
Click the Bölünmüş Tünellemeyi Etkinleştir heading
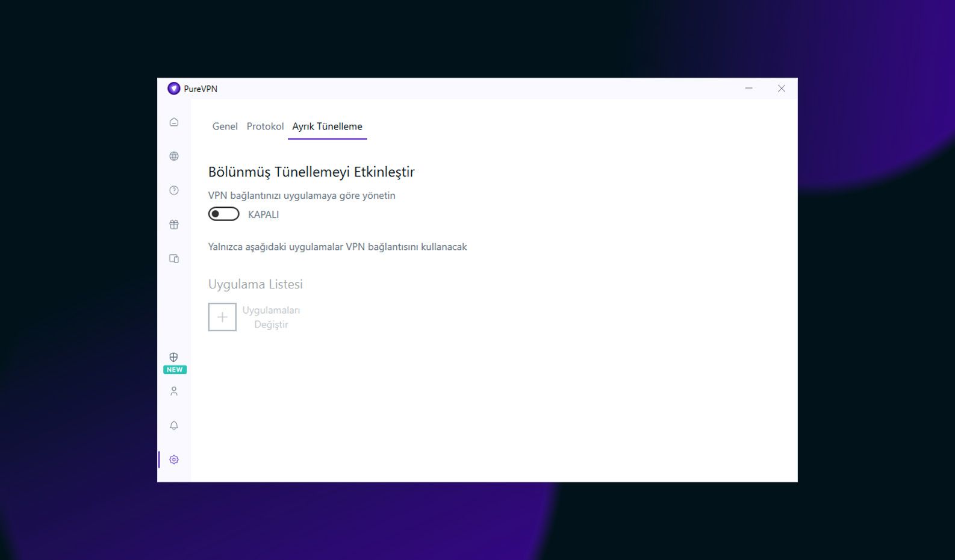(311, 172)
